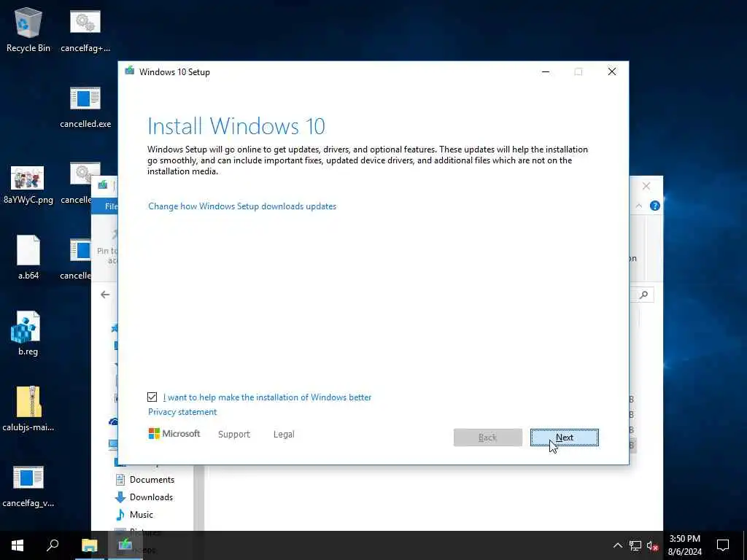Open the Support link

pos(234,434)
